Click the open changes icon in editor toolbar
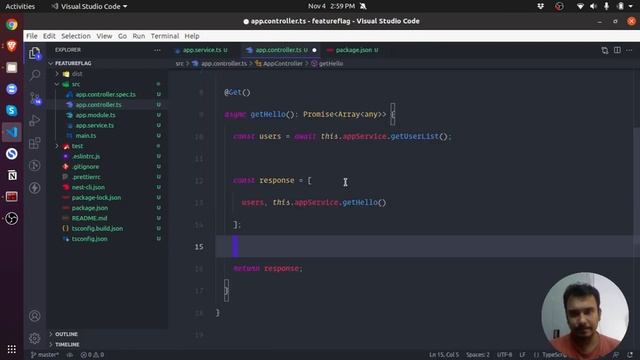The height and width of the screenshot is (360, 640). click(604, 50)
